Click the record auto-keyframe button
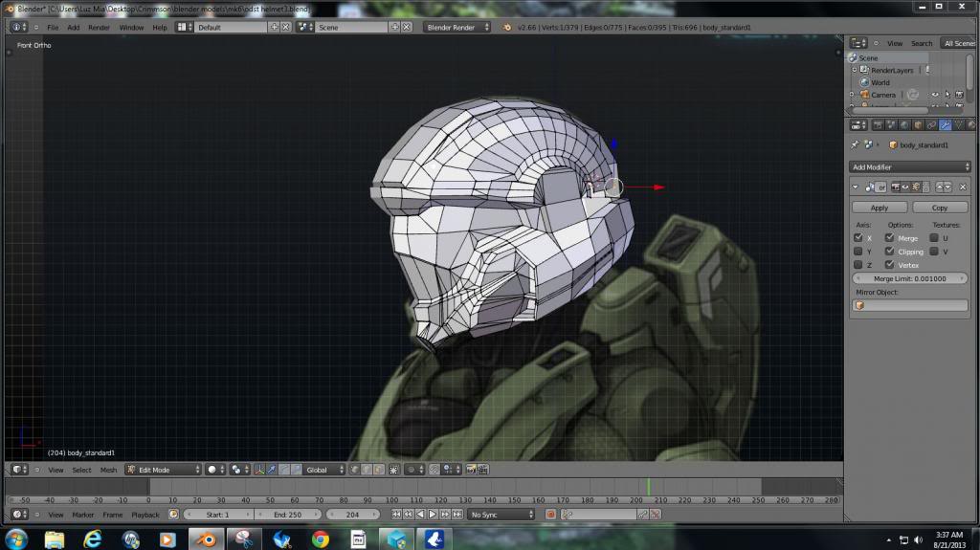The image size is (980, 550). [x=550, y=515]
